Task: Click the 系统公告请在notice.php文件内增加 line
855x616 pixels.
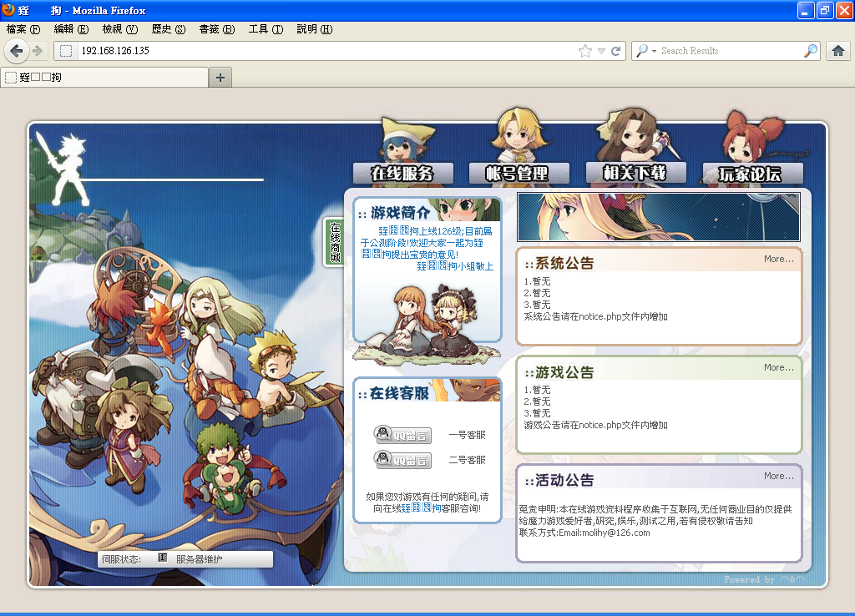Action: (595, 316)
